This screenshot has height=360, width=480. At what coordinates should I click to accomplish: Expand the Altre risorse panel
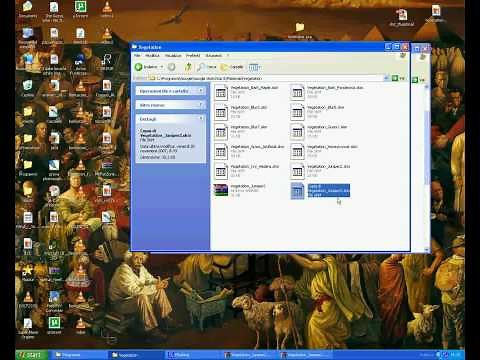[201, 105]
